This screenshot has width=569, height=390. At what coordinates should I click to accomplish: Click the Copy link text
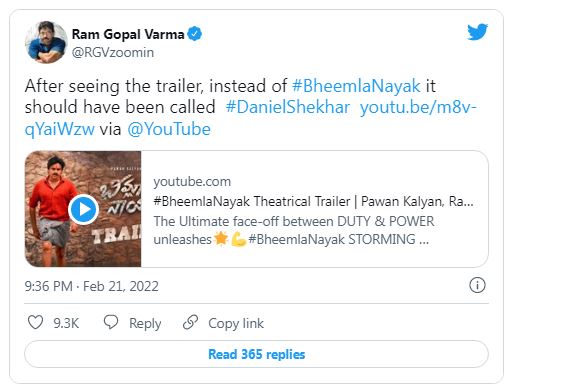(236, 323)
